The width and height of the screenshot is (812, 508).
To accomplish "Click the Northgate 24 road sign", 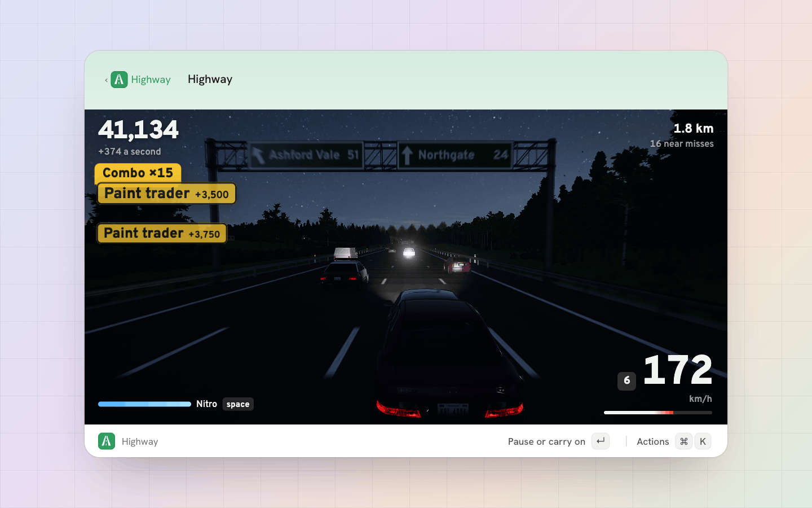I will point(455,155).
